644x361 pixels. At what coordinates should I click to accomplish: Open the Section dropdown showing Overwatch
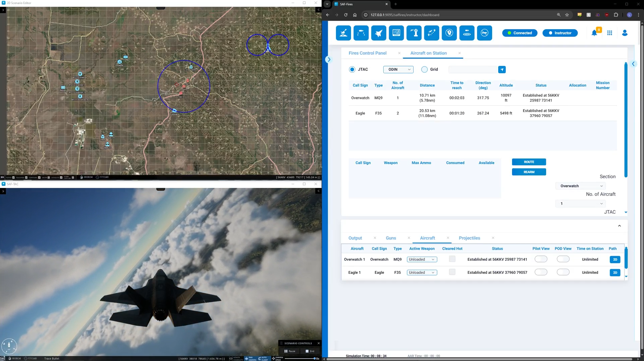(x=581, y=186)
